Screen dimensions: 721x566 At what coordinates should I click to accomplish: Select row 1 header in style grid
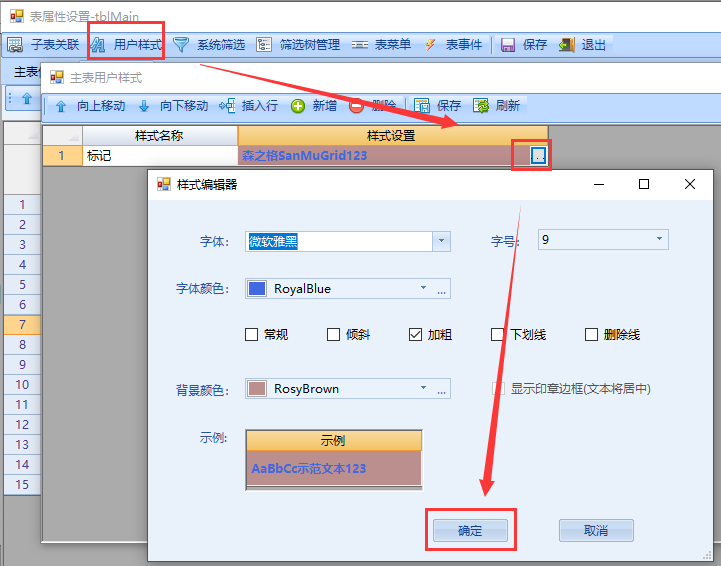tap(63, 155)
